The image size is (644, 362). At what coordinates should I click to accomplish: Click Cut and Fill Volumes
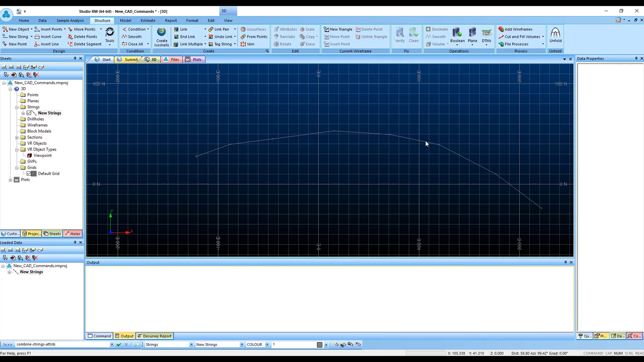[x=519, y=37]
